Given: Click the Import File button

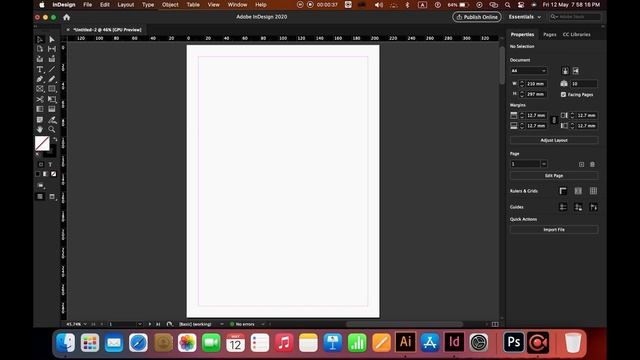Looking at the screenshot, I should 554,230.
